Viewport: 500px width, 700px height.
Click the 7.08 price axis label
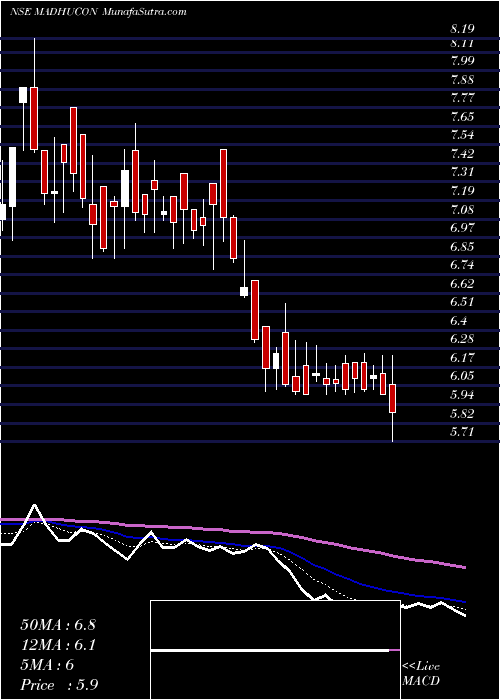(462, 209)
